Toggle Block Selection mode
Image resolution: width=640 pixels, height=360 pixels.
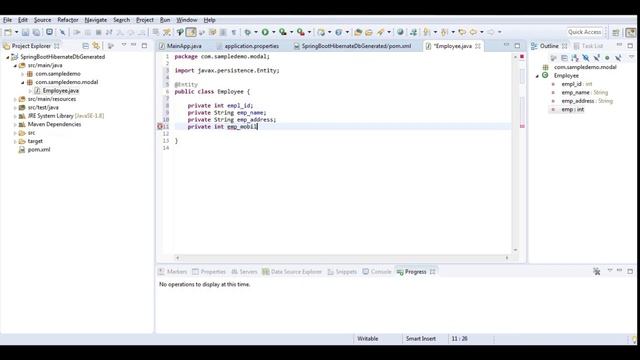[223, 32]
